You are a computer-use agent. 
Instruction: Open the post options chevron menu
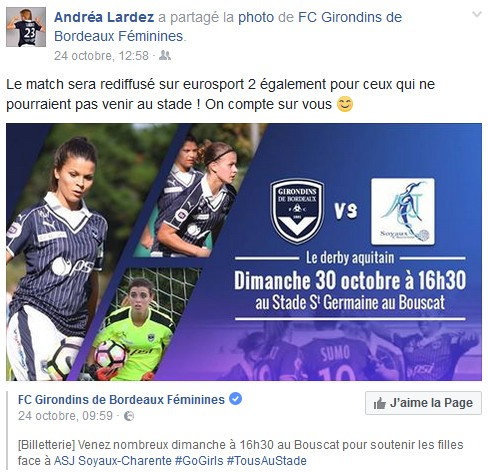pos(477,15)
